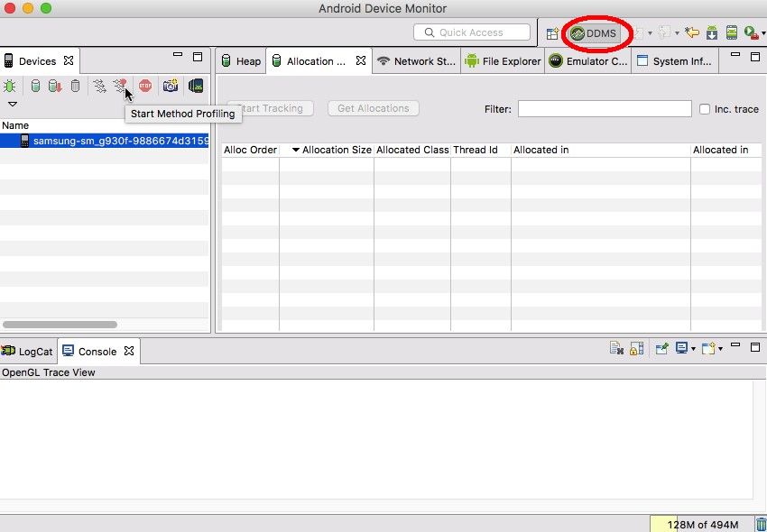This screenshot has width=767, height=532.
Task: Maximize the Allocation Tracker panel
Action: coord(755,57)
